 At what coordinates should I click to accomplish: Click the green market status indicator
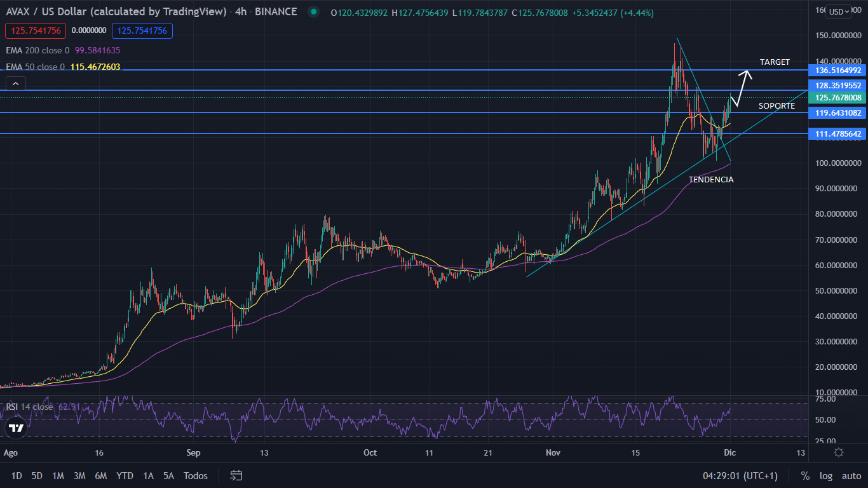pyautogui.click(x=313, y=11)
